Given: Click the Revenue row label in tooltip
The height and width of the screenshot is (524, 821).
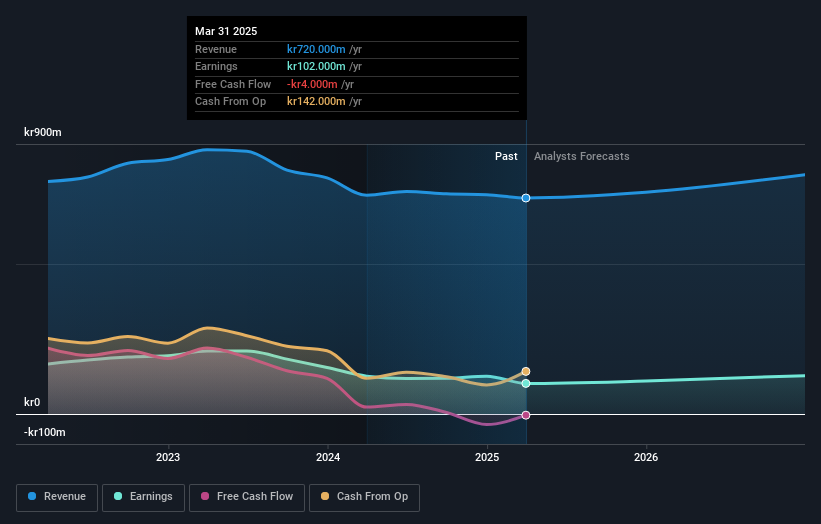Looking at the screenshot, I should click(216, 49).
